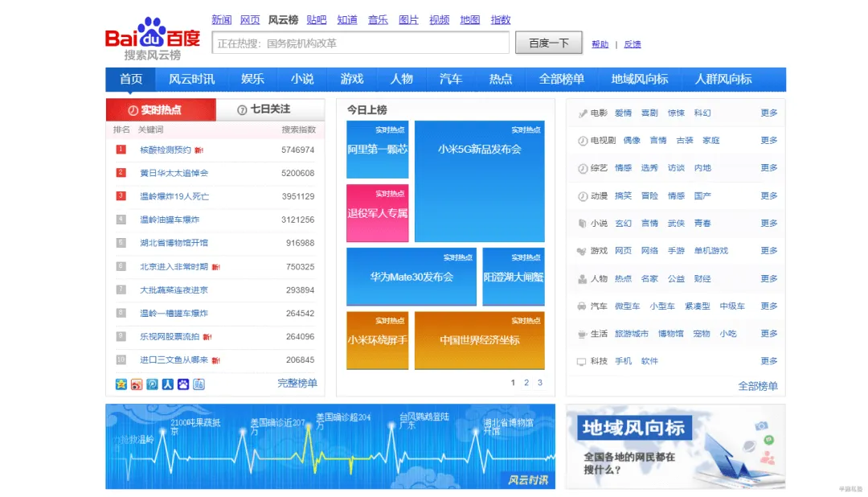The width and height of the screenshot is (868, 497).
Task: Expand 更多 for the 小说 category
Action: point(769,224)
